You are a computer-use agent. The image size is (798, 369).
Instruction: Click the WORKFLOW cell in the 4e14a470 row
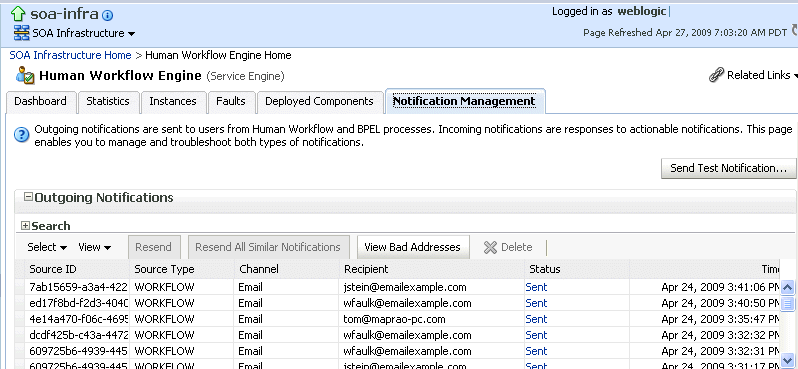[x=164, y=319]
